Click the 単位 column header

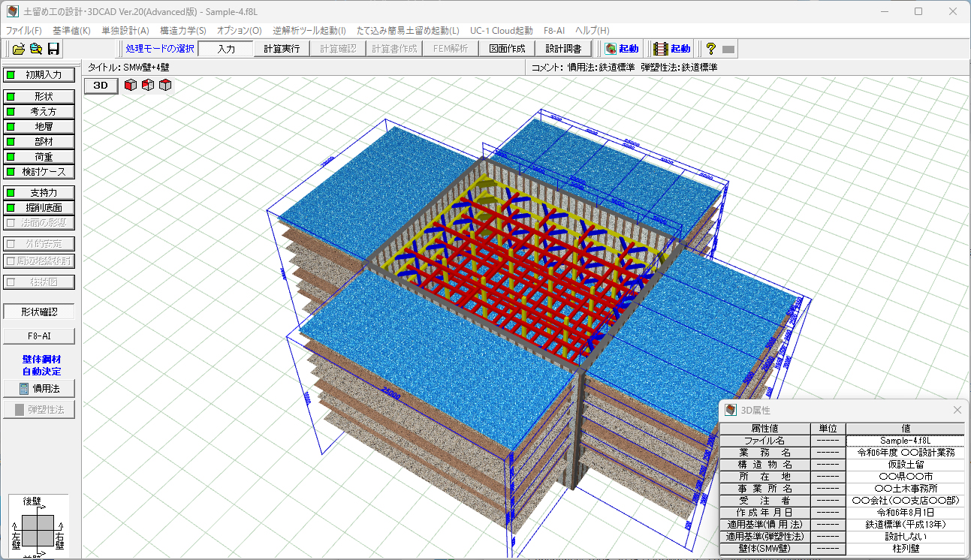pos(828,428)
